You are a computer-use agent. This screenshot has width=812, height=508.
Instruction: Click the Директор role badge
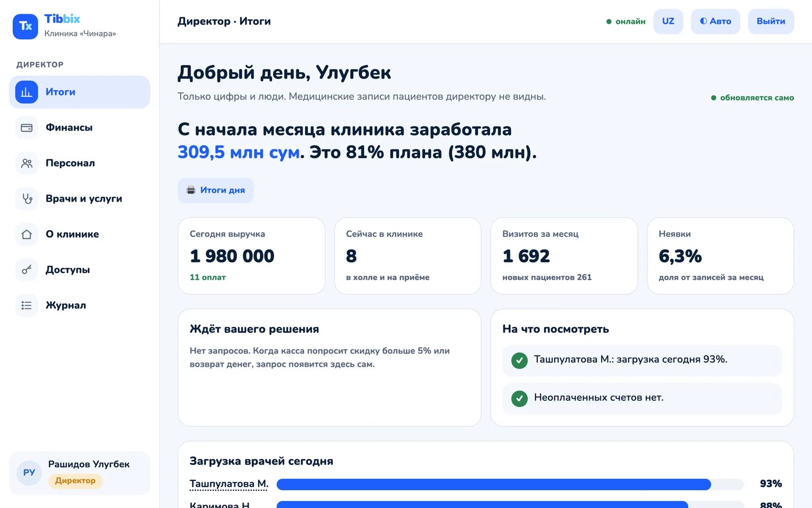[x=75, y=481]
